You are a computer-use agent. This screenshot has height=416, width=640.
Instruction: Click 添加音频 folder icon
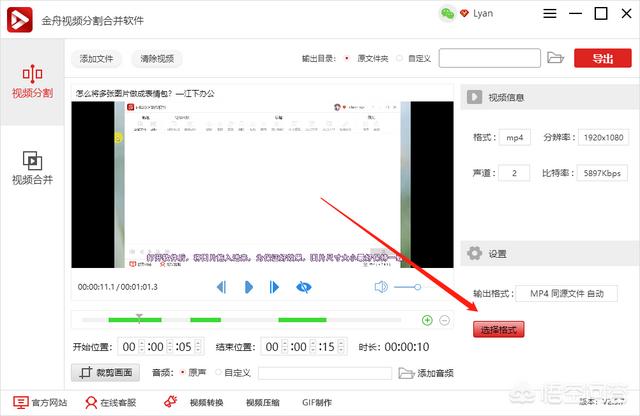(x=406, y=373)
